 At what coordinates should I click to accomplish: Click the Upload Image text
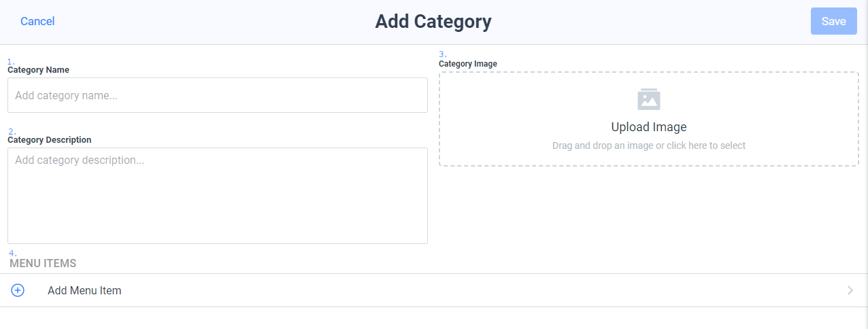click(649, 127)
